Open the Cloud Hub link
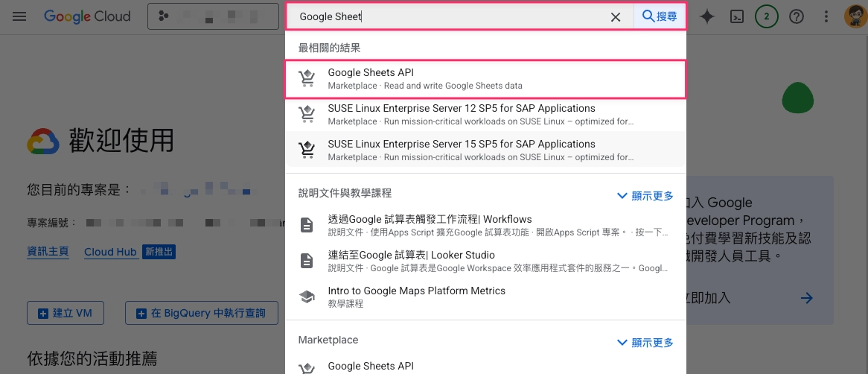This screenshot has height=374, width=868. point(110,252)
